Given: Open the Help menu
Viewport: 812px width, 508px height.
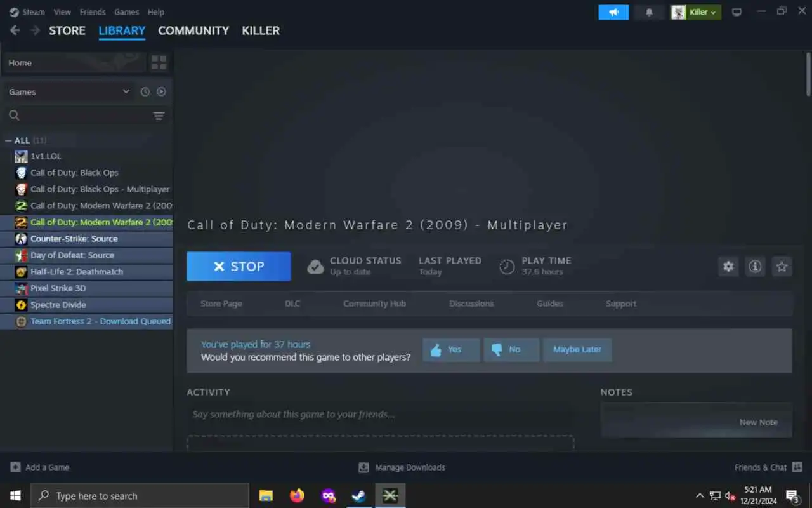Looking at the screenshot, I should tap(155, 12).
